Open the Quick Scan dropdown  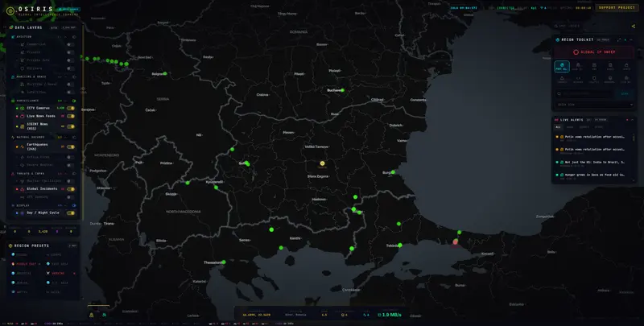coord(594,105)
